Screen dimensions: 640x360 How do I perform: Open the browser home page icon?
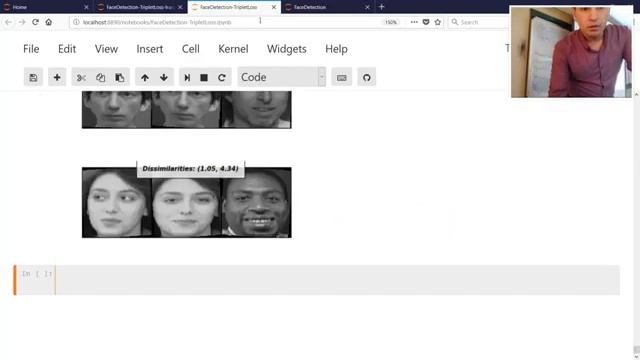click(x=49, y=22)
